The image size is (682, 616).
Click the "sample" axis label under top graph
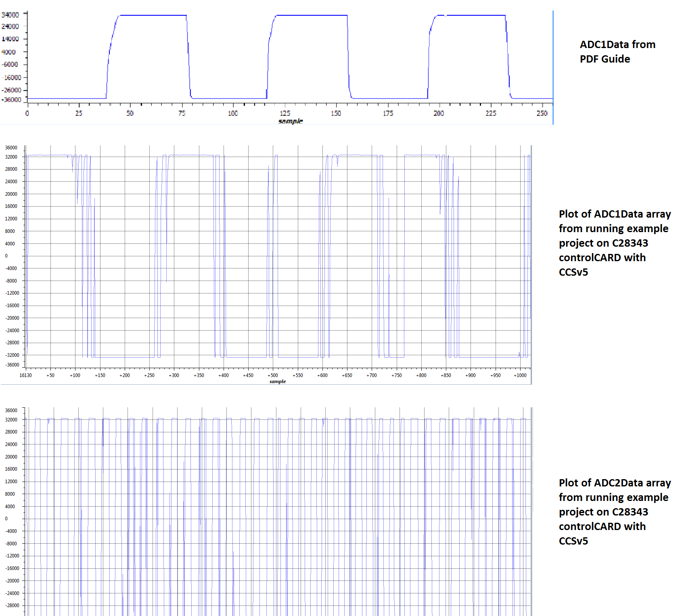[291, 121]
